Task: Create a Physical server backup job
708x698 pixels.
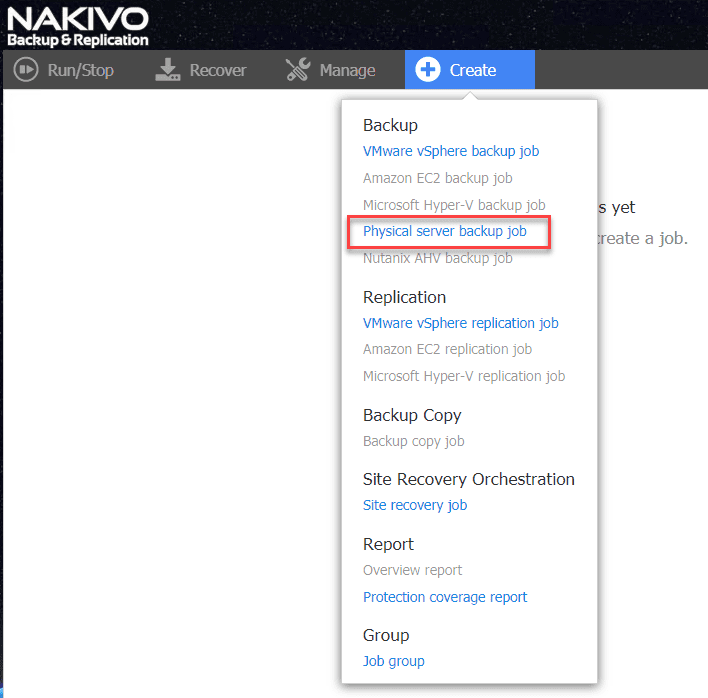Action: (445, 231)
